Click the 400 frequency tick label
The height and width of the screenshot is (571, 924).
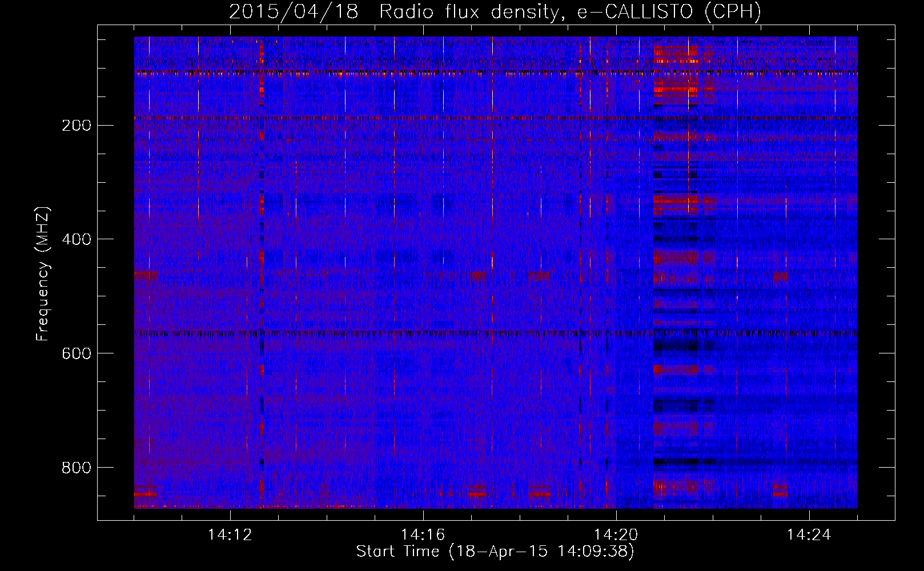point(77,240)
